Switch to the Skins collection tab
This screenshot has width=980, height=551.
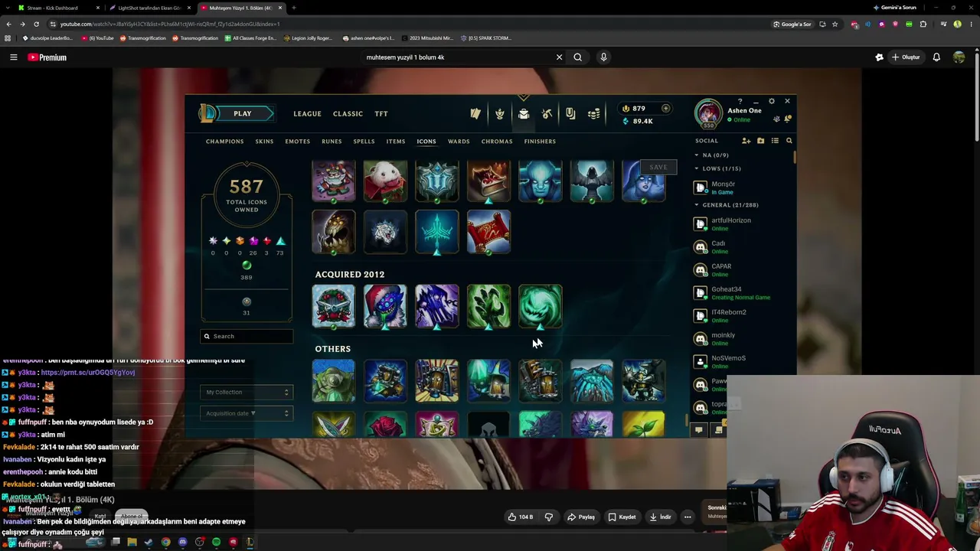264,142
